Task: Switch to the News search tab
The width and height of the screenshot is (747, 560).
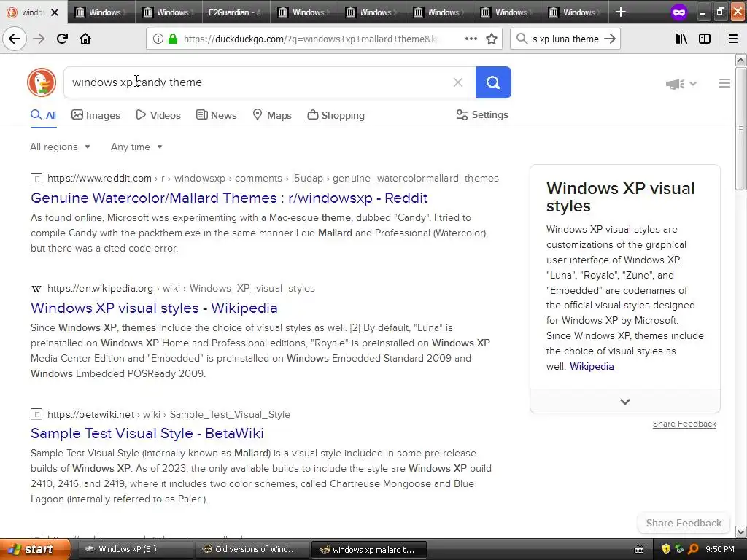Action: click(x=217, y=115)
